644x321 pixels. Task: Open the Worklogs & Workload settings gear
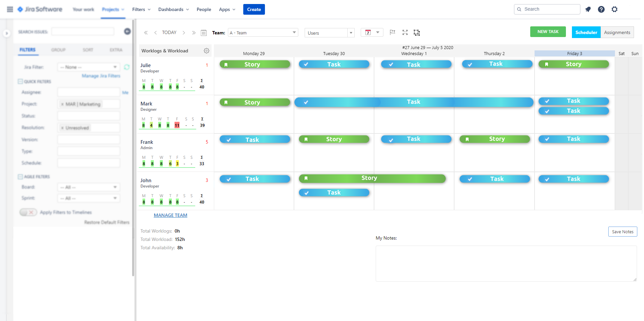click(207, 51)
